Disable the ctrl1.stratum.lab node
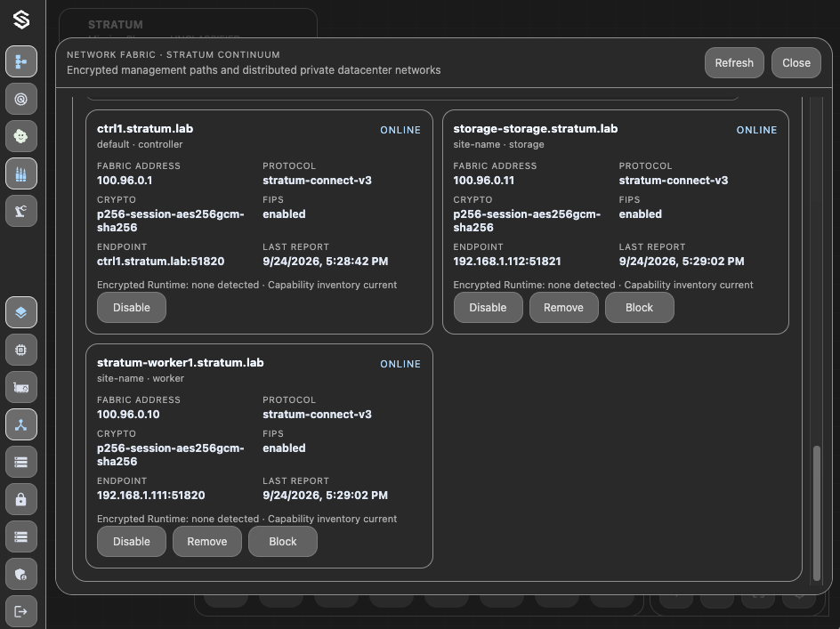The height and width of the screenshot is (629, 840). pos(132,308)
